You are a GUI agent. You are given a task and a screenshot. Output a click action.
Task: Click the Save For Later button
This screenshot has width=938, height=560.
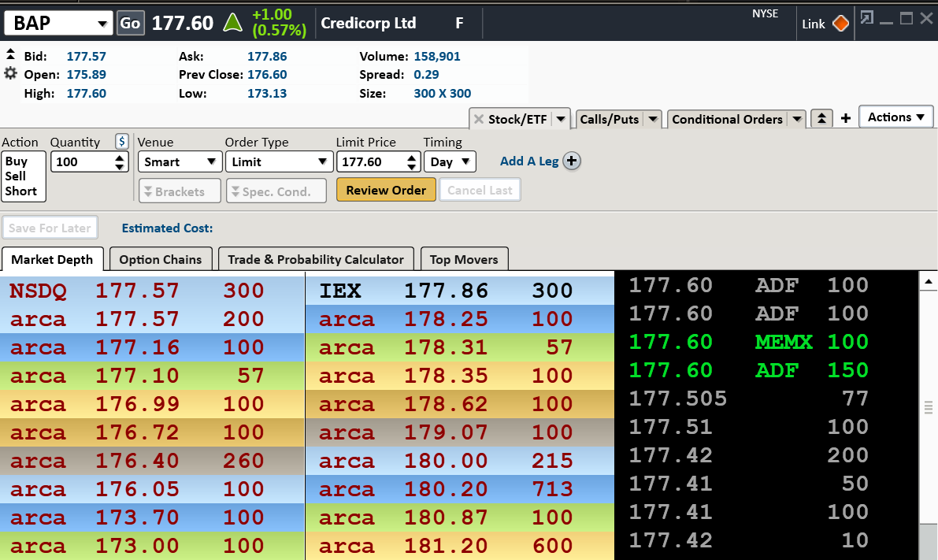[x=50, y=228]
